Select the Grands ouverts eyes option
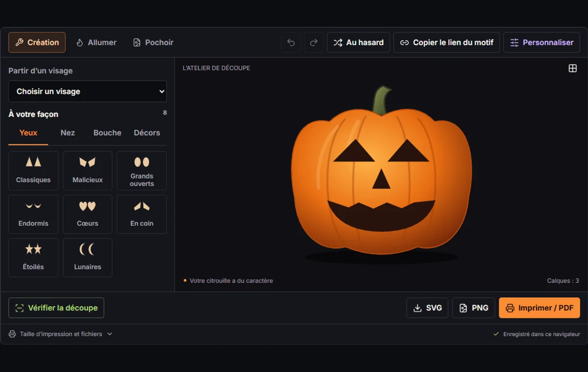The height and width of the screenshot is (372, 588). (x=142, y=170)
